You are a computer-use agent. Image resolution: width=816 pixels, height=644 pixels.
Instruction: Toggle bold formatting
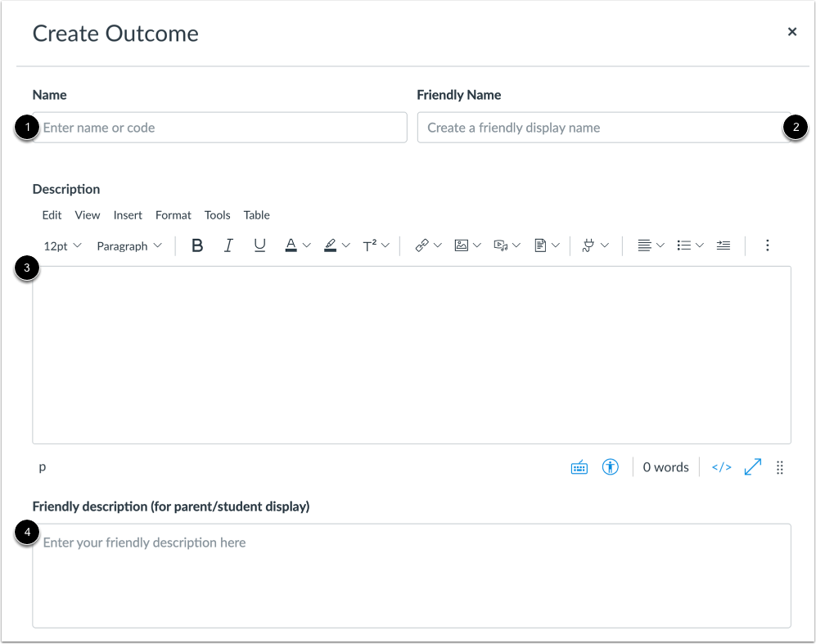point(197,245)
